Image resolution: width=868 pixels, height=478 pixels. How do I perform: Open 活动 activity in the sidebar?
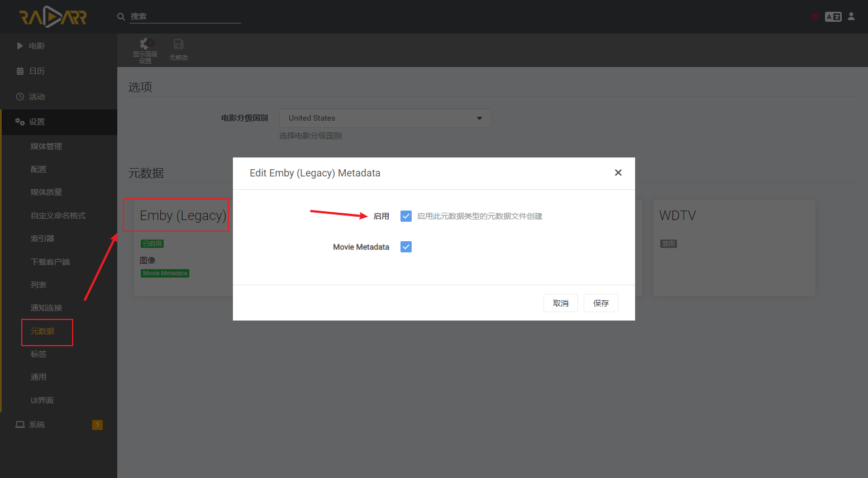59,97
